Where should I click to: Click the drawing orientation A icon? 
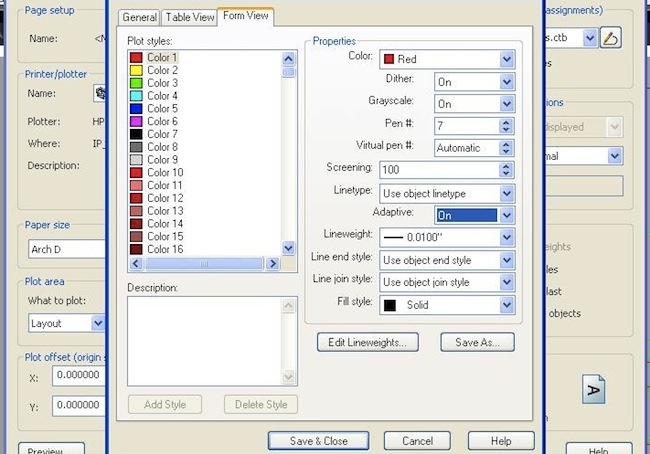click(594, 388)
